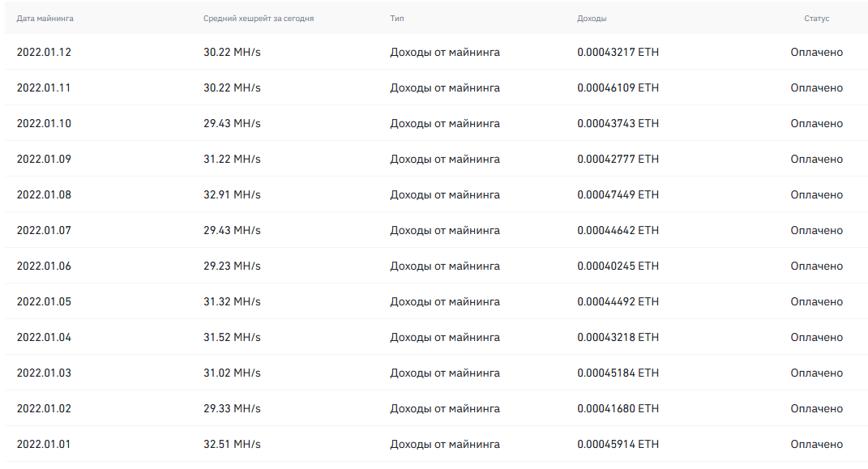Click the 31.52 MH/s hashrate value
Image resolution: width=868 pixels, height=469 pixels.
(x=232, y=338)
